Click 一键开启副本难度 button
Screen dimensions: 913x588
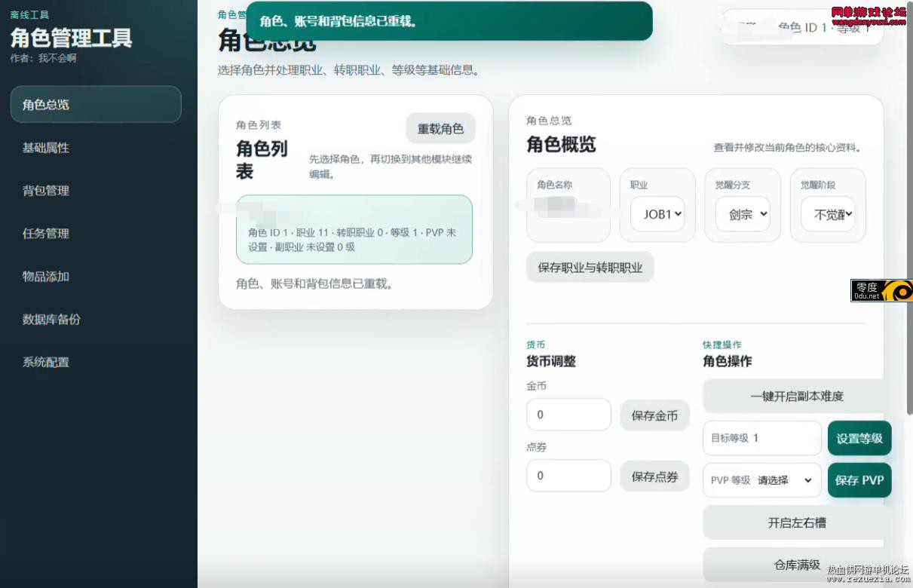[796, 396]
